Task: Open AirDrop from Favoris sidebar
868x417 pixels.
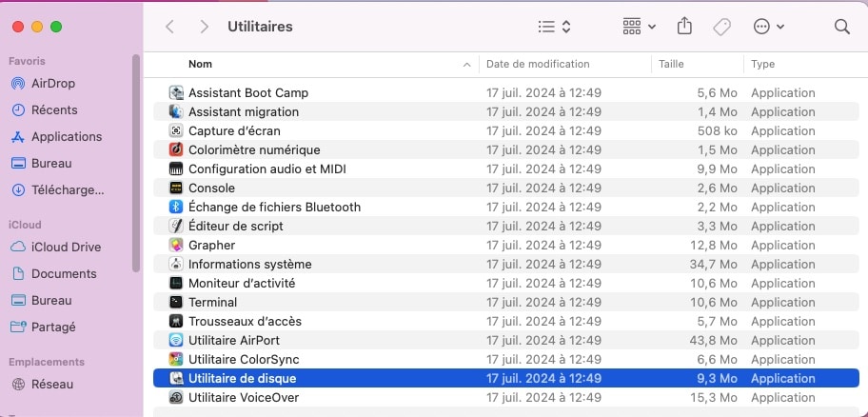Action: [52, 83]
